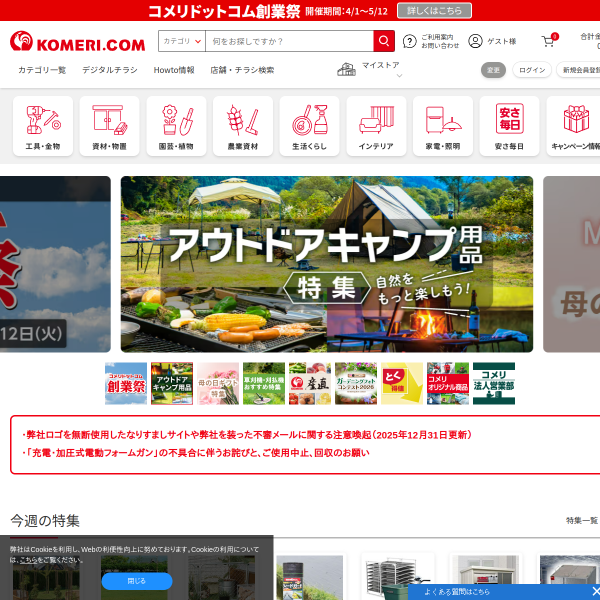Click the 新規会員登録 button
Image resolution: width=600 pixels, height=600 pixels.
pos(579,70)
